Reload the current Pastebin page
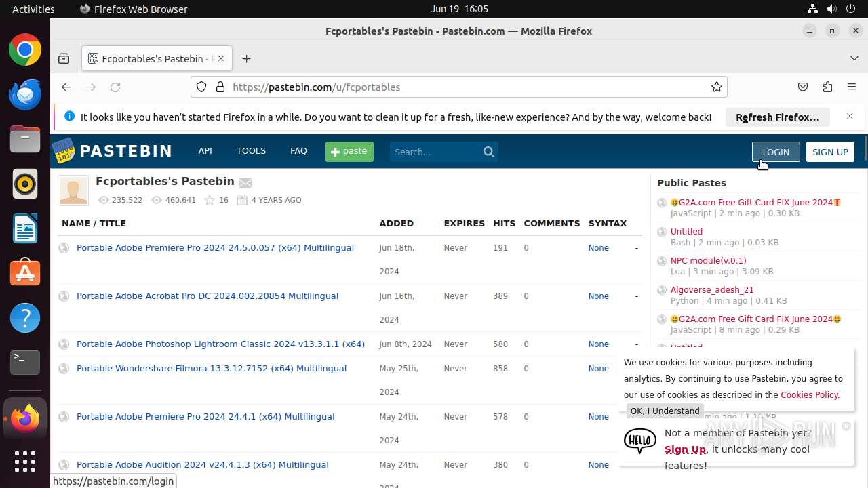Image resolution: width=868 pixels, height=488 pixels. coord(115,87)
